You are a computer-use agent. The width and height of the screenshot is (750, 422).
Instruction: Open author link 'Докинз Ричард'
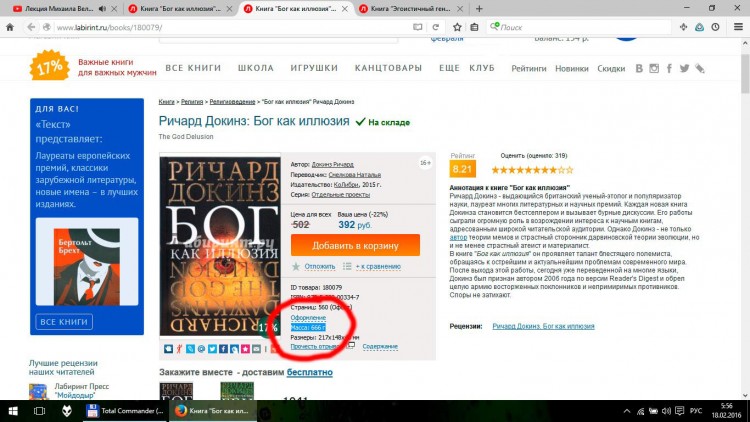coord(332,164)
